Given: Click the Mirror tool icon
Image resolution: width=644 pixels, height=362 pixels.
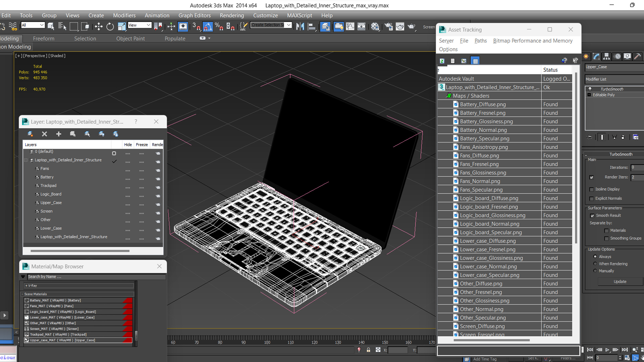Looking at the screenshot, I should point(300,26).
